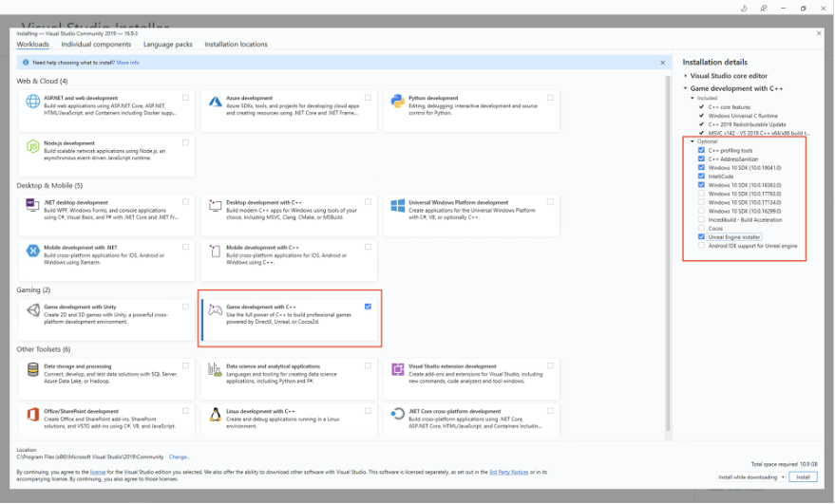Click the Change... location link
The image size is (835, 504).
[180, 457]
